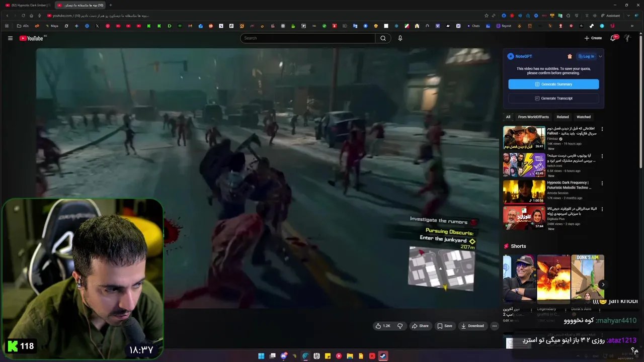
Task: Show next Shorts with the arrow button
Action: [603, 285]
